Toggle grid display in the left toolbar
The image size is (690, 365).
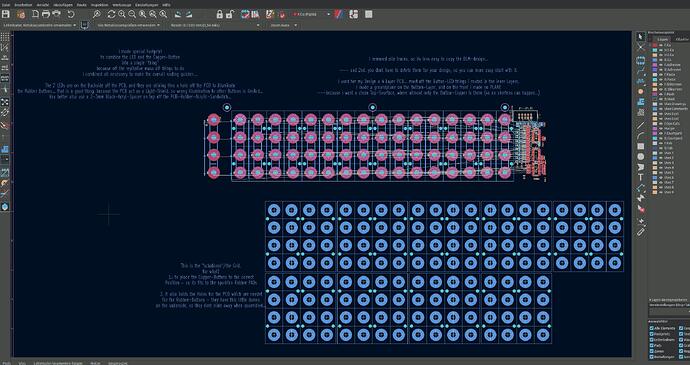(x=5, y=37)
